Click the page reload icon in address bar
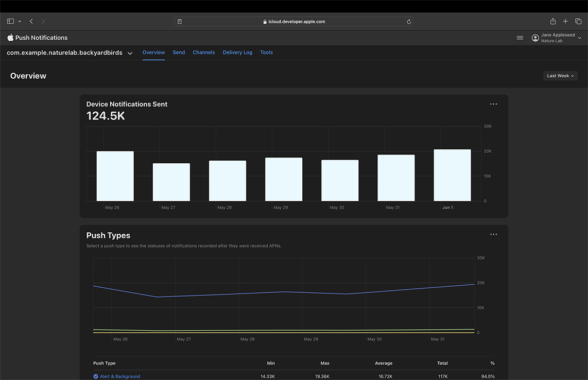Image resolution: width=588 pixels, height=380 pixels. [x=409, y=22]
